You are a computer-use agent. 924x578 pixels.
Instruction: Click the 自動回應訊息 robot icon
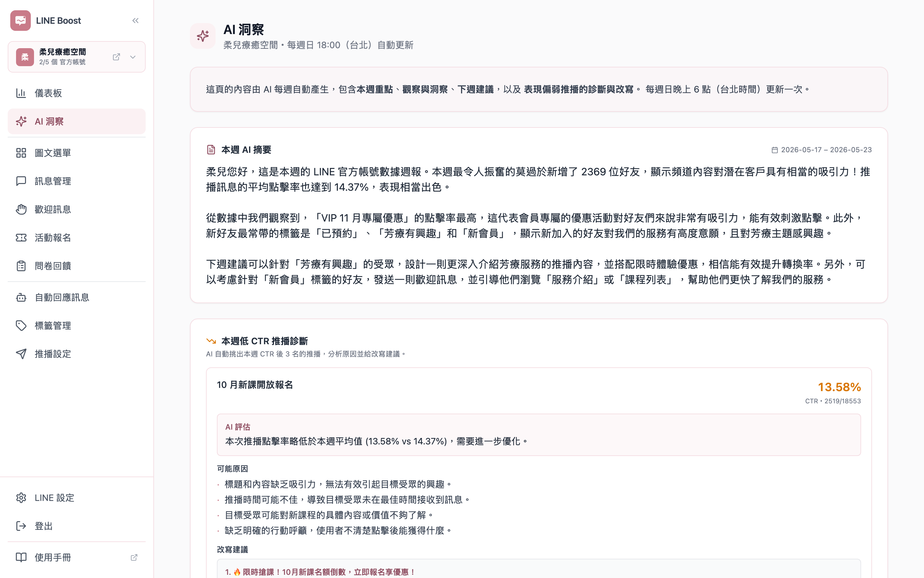tap(21, 297)
